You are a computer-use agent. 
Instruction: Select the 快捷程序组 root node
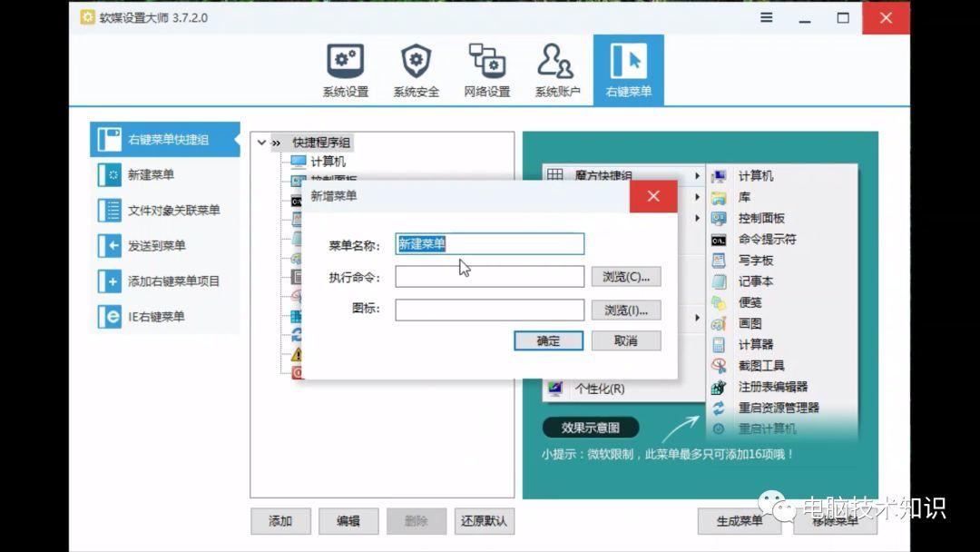point(321,143)
